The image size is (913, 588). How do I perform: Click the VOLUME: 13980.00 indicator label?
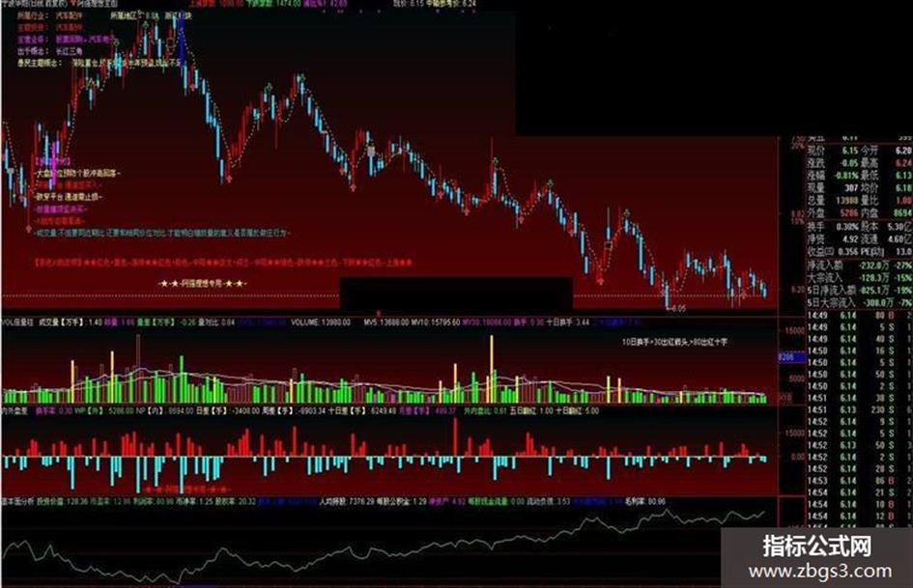coord(321,322)
